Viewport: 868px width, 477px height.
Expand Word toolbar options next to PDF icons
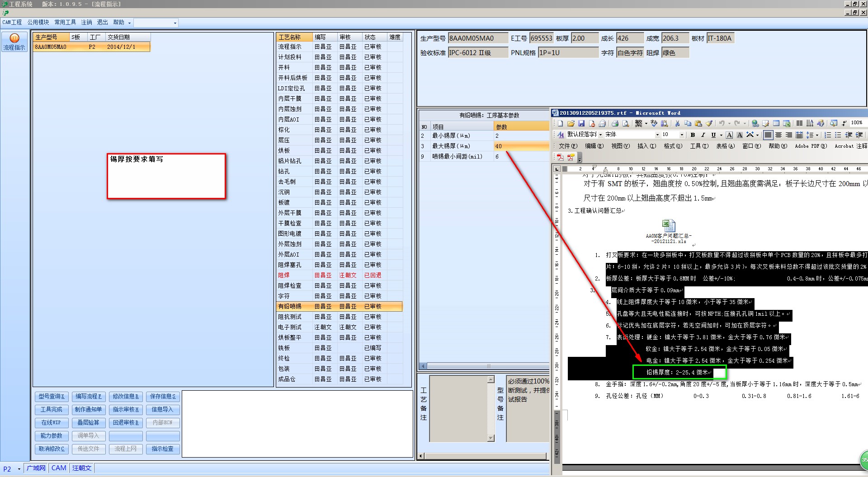[580, 158]
